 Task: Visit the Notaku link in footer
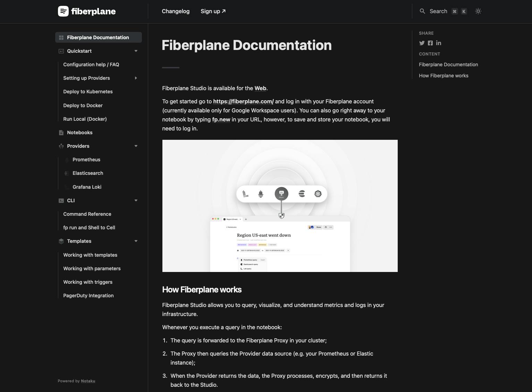(x=88, y=381)
